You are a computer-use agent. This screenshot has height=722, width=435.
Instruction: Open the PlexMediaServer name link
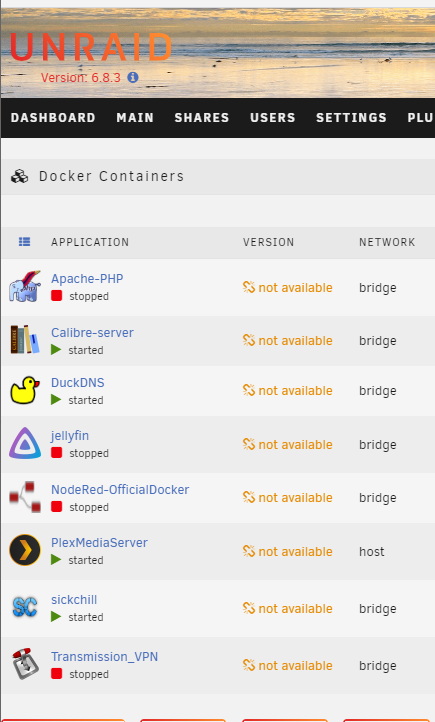click(x=99, y=542)
